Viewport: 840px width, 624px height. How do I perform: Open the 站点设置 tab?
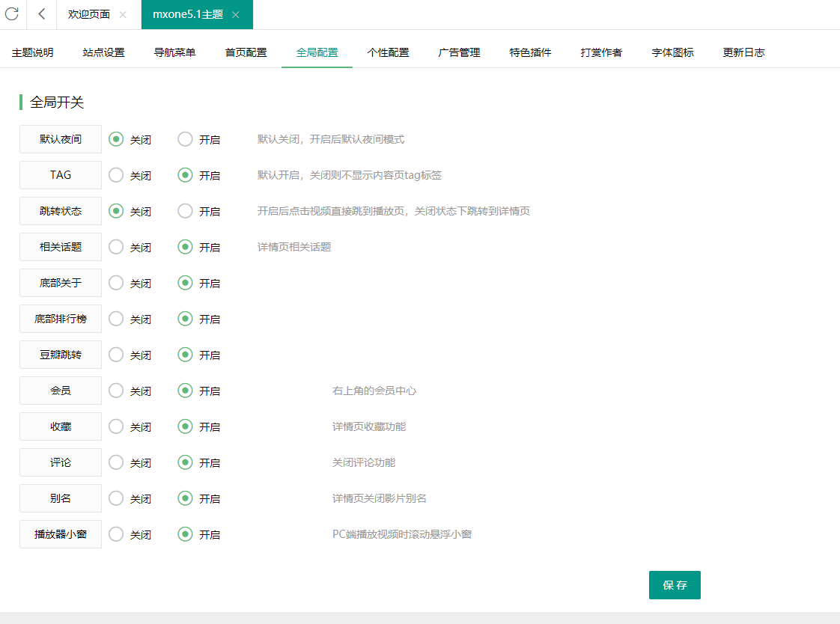pos(103,52)
